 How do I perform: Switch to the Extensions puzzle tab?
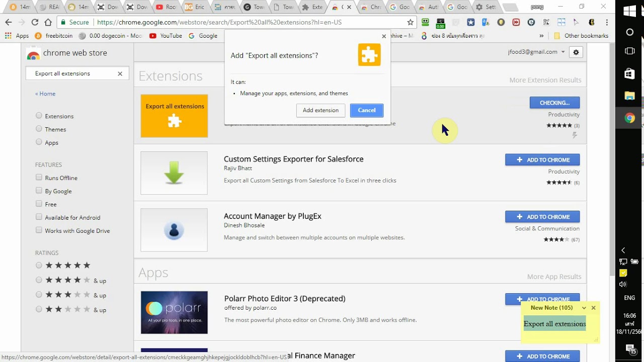click(313, 7)
